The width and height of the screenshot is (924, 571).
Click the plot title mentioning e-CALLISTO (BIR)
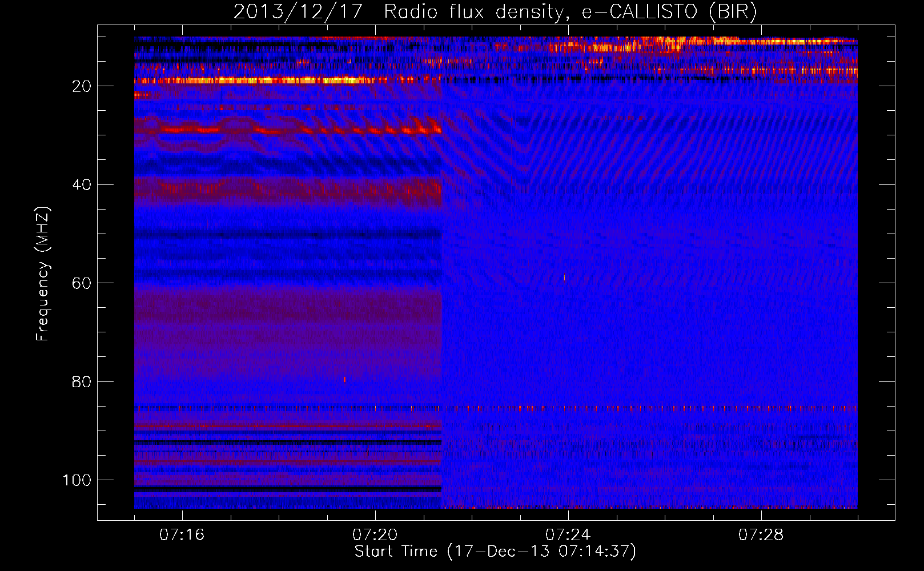(495, 11)
